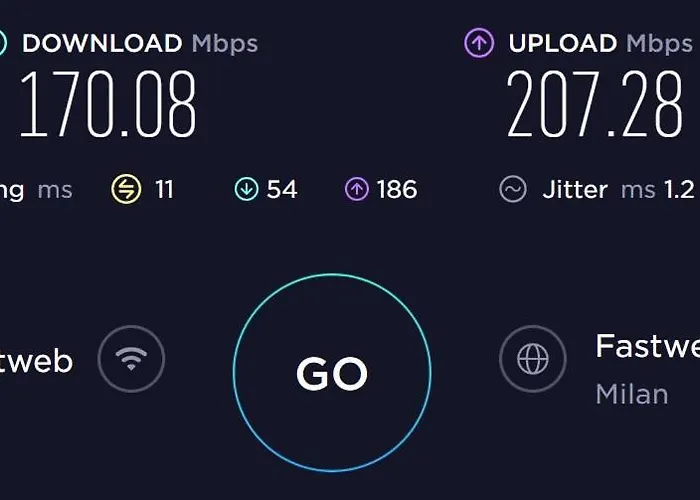The image size is (700, 500).
Task: Click the teal download icon beside DOWNLOAD
Action: tap(1, 43)
